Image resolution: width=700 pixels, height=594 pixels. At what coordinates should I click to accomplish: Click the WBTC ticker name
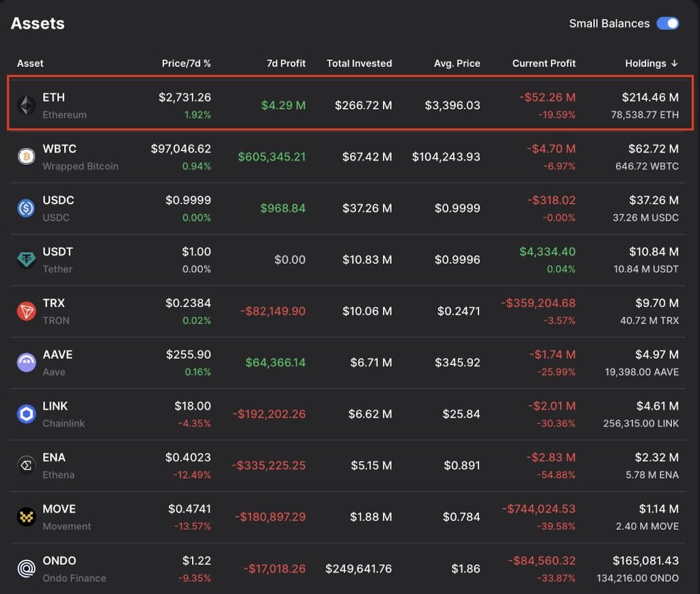pyautogui.click(x=59, y=148)
